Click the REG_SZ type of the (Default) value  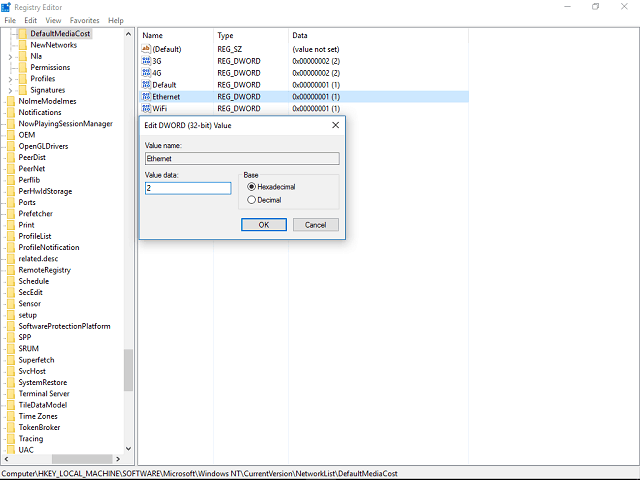[x=229, y=49]
